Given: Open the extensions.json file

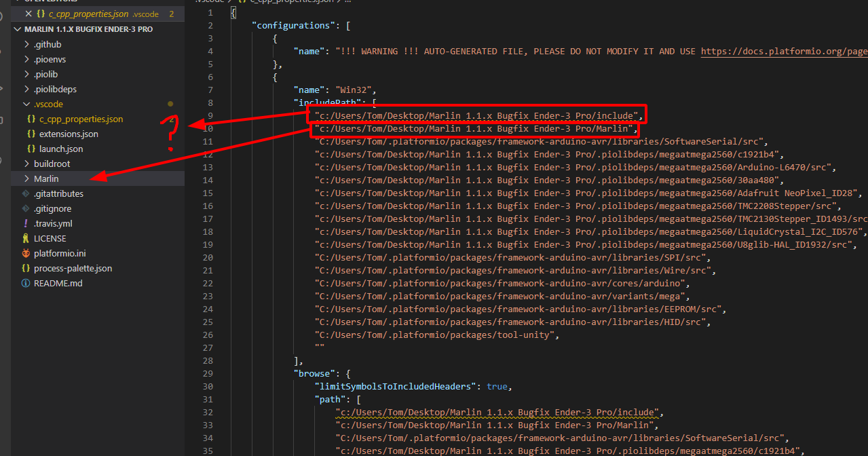Looking at the screenshot, I should tap(69, 134).
